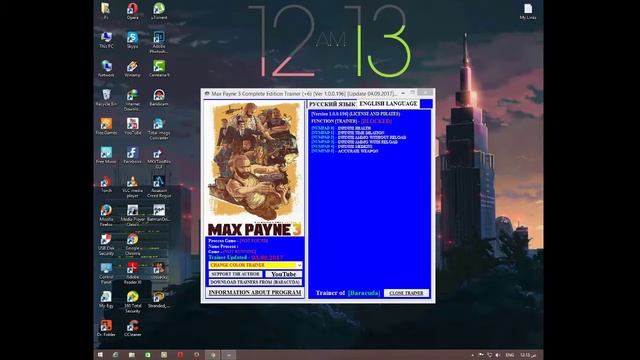This screenshot has height=360, width=640.
Task: Open the Opera browser desktop shortcut
Action: click(x=132, y=11)
